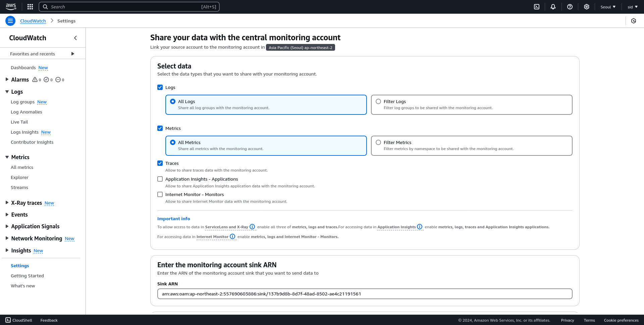Focus the Sink ARN input field
Screen dimensions: 644x325
365,294
